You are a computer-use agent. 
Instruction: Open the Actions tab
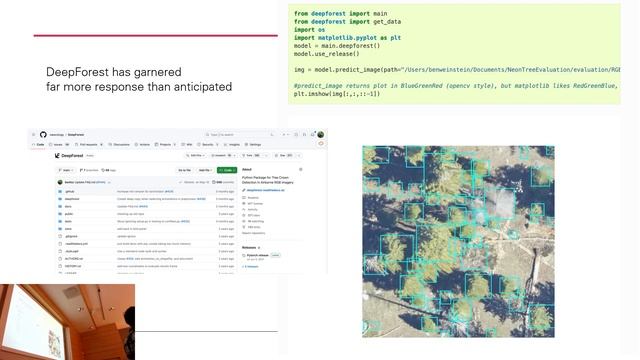(143, 144)
